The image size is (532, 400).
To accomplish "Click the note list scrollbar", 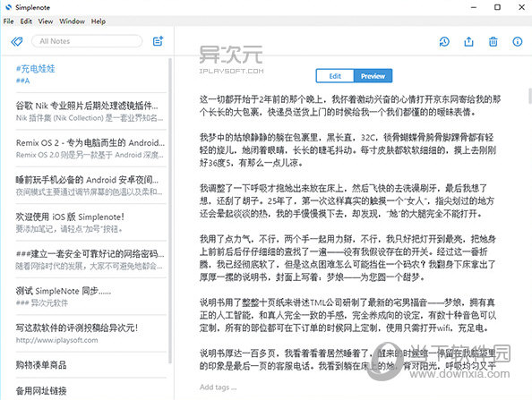I will (x=170, y=210).
